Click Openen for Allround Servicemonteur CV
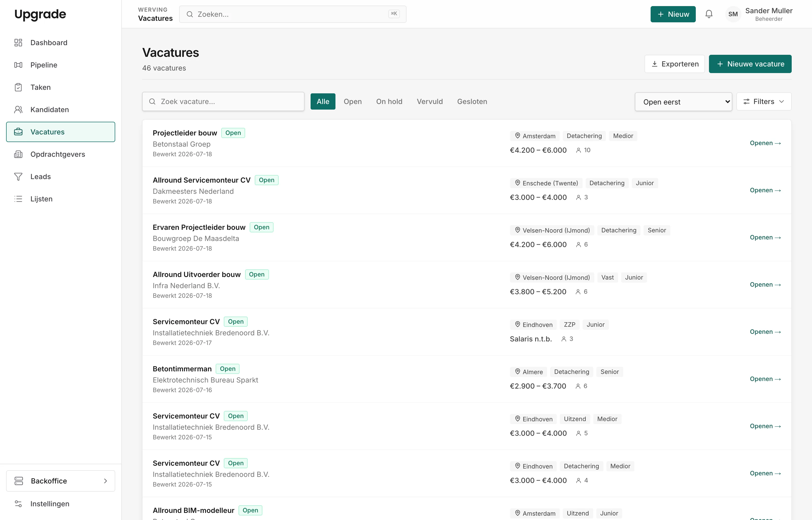The image size is (812, 520). [765, 190]
